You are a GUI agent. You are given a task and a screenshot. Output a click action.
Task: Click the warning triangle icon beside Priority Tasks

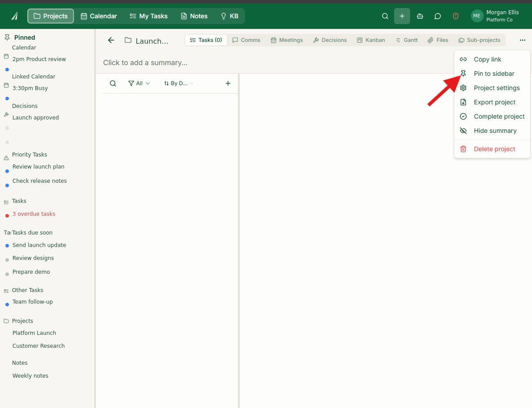6,158
